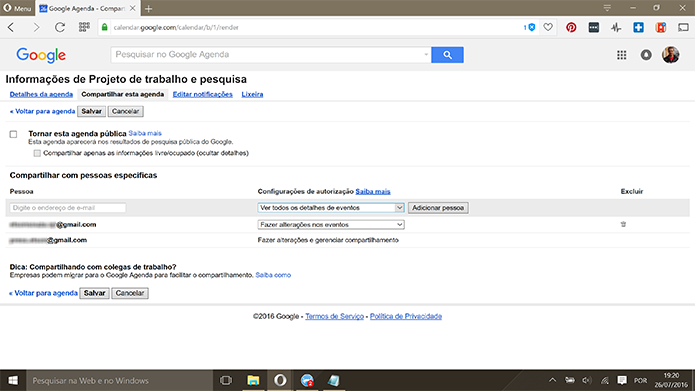Click the Windows taskbar search box
The image size is (695, 391).
pyautogui.click(x=120, y=380)
